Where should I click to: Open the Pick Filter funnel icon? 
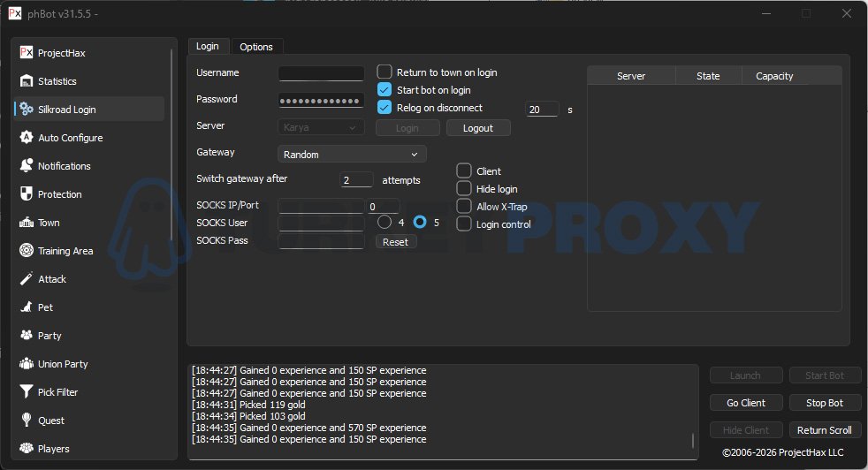(26, 391)
